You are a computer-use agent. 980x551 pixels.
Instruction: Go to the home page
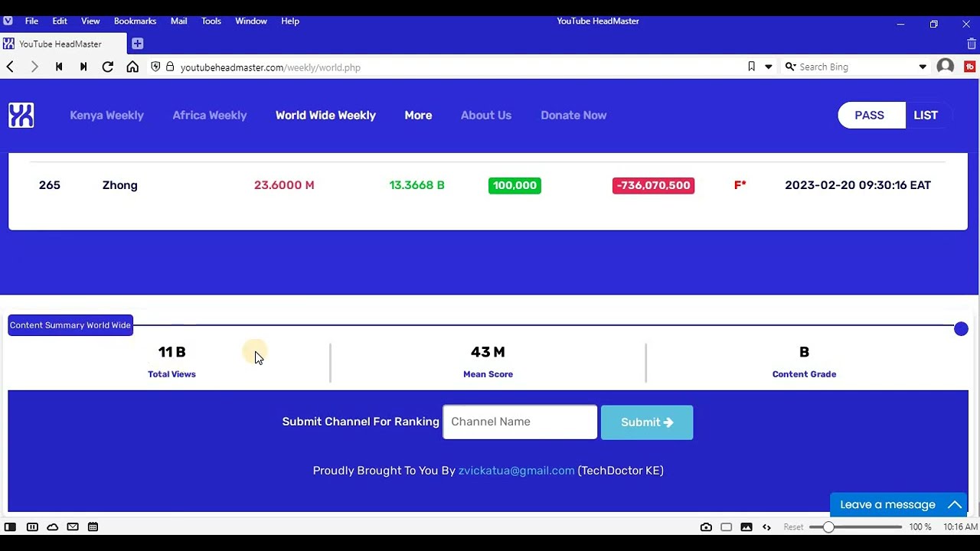(132, 67)
